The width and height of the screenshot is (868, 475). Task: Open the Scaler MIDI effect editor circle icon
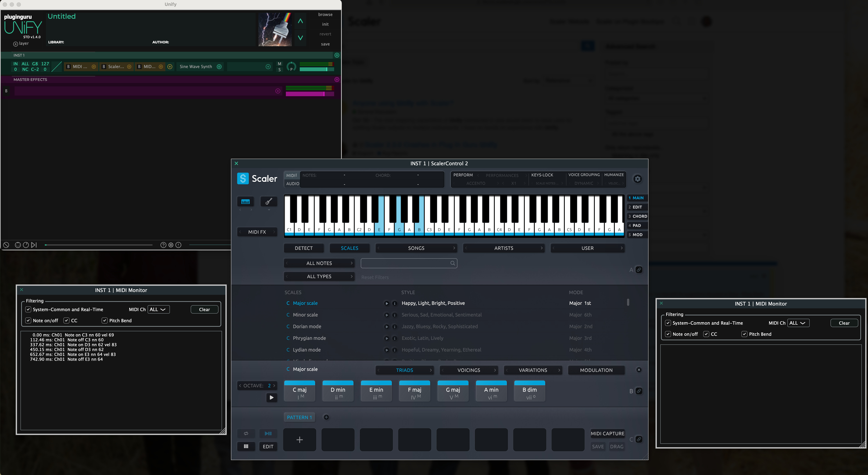click(x=129, y=67)
